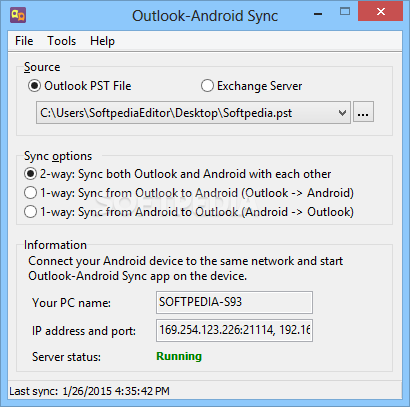Choose 1-way Outlook to Android sync
Viewport: 410px width, 407px height.
point(189,193)
